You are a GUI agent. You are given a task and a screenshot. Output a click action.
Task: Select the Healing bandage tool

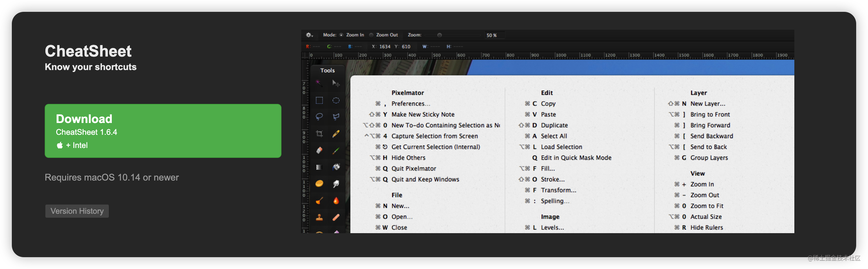(336, 217)
